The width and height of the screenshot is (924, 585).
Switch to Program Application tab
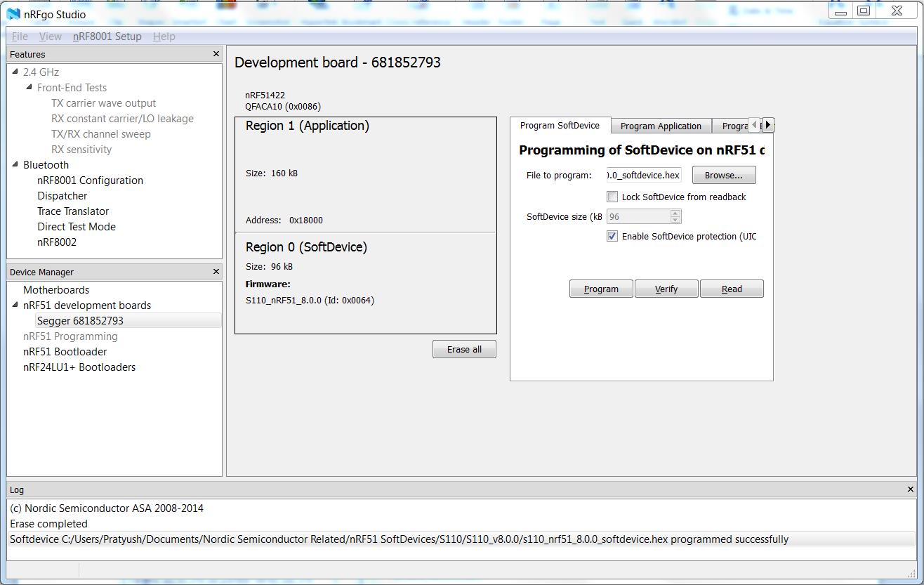661,126
